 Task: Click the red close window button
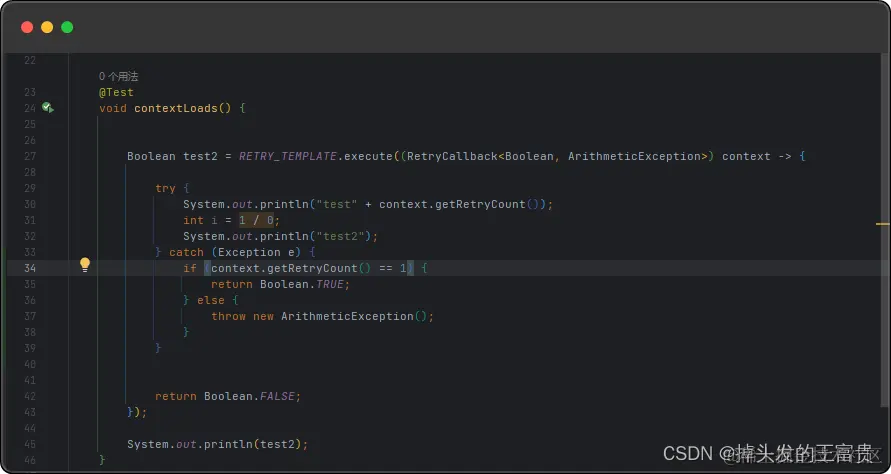click(27, 27)
